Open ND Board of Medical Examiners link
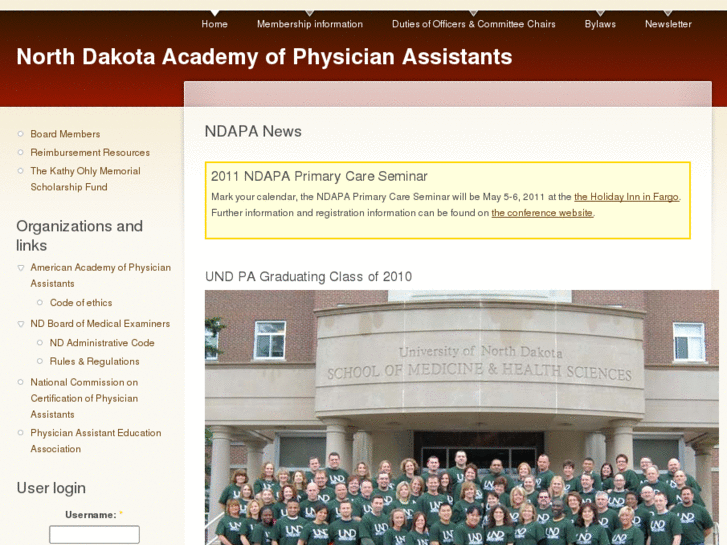The width and height of the screenshot is (727, 545). tap(100, 324)
